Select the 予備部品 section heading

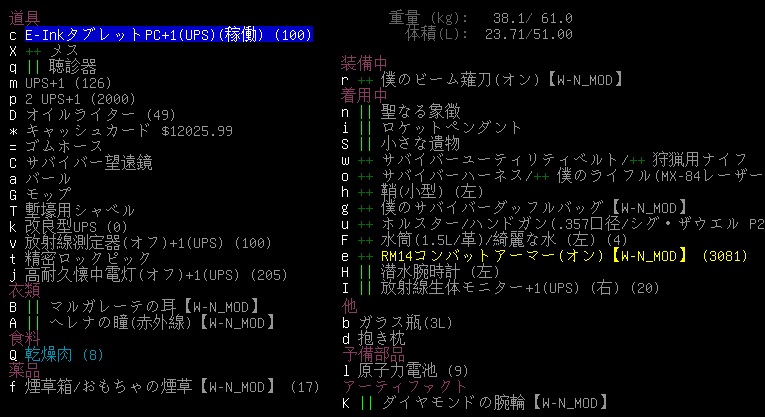click(373, 354)
